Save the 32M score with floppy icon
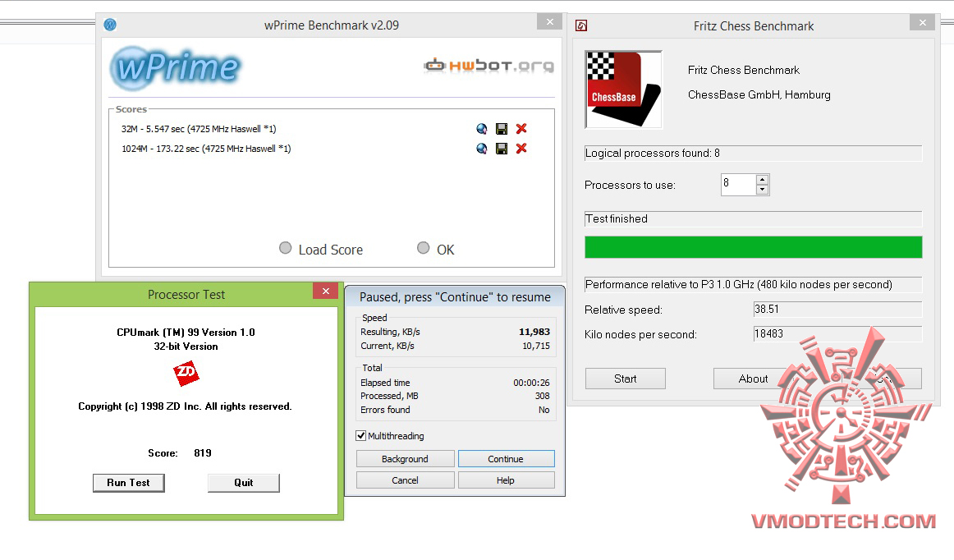 (x=502, y=129)
